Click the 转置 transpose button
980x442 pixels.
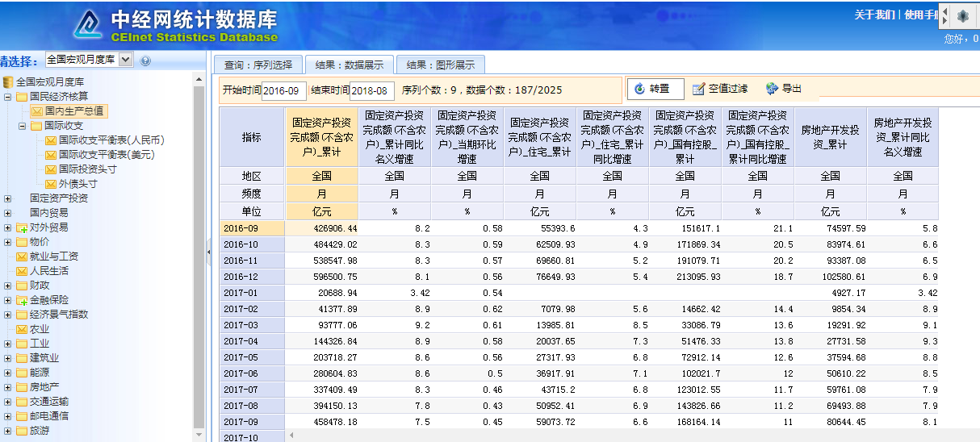click(655, 89)
